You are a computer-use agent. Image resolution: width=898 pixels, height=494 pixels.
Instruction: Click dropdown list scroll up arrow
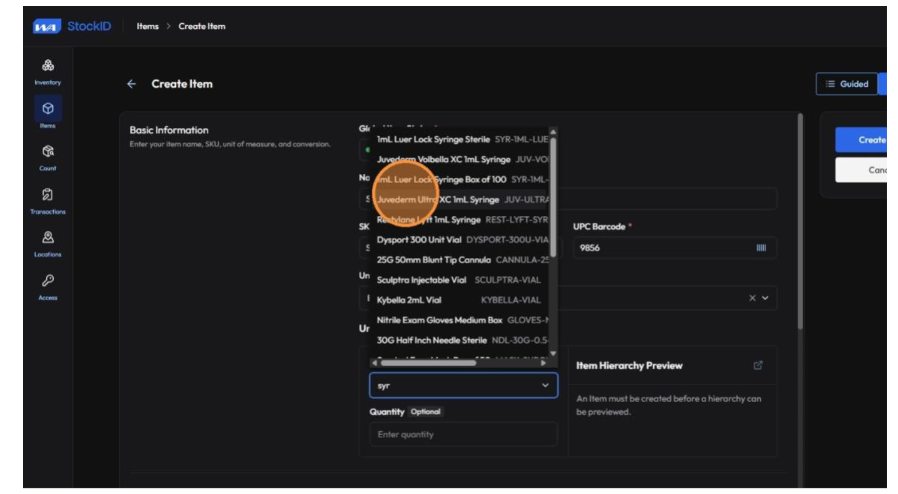click(553, 132)
